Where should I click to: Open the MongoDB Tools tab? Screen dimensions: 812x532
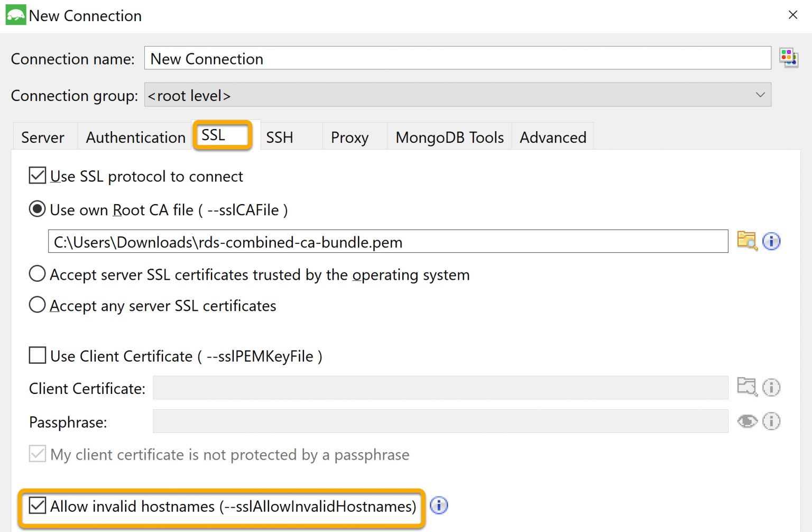[x=449, y=137]
